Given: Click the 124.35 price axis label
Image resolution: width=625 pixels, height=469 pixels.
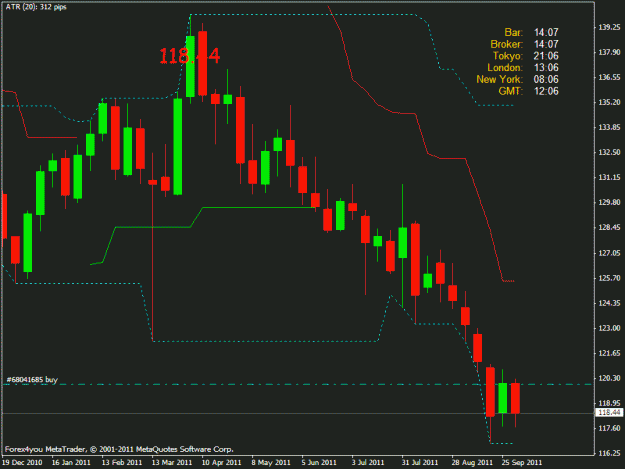Looking at the screenshot, I should [609, 303].
